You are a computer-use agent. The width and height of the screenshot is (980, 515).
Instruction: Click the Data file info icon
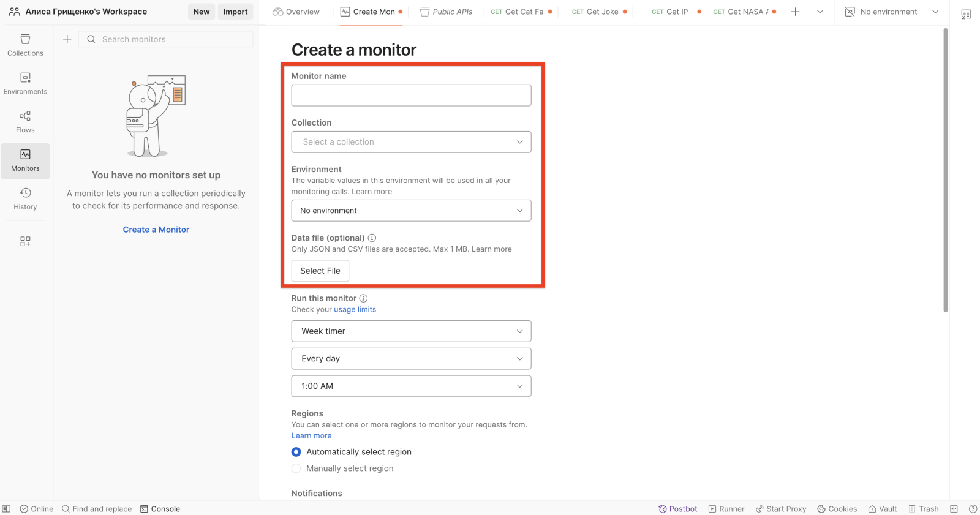[x=372, y=238]
